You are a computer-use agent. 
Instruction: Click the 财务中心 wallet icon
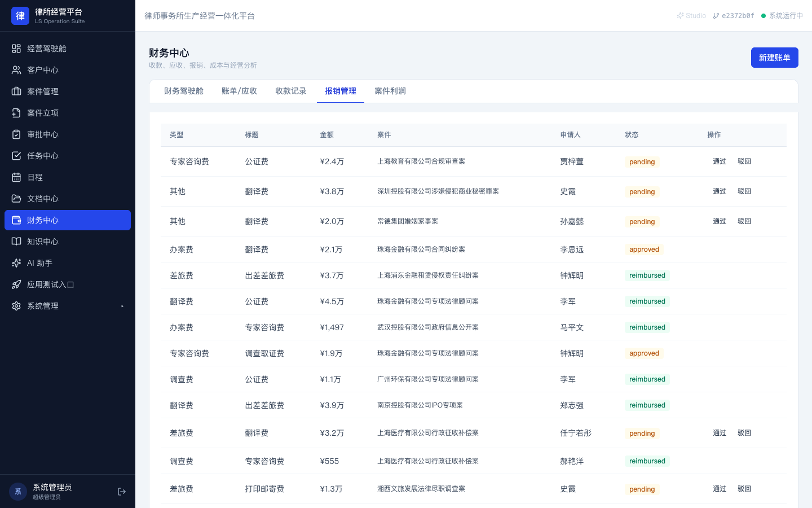click(x=16, y=220)
